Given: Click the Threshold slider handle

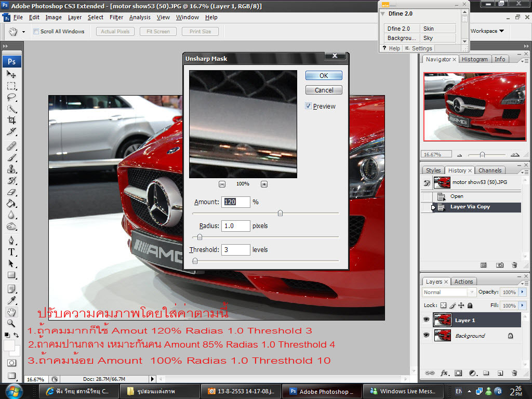Looking at the screenshot, I should tap(195, 261).
